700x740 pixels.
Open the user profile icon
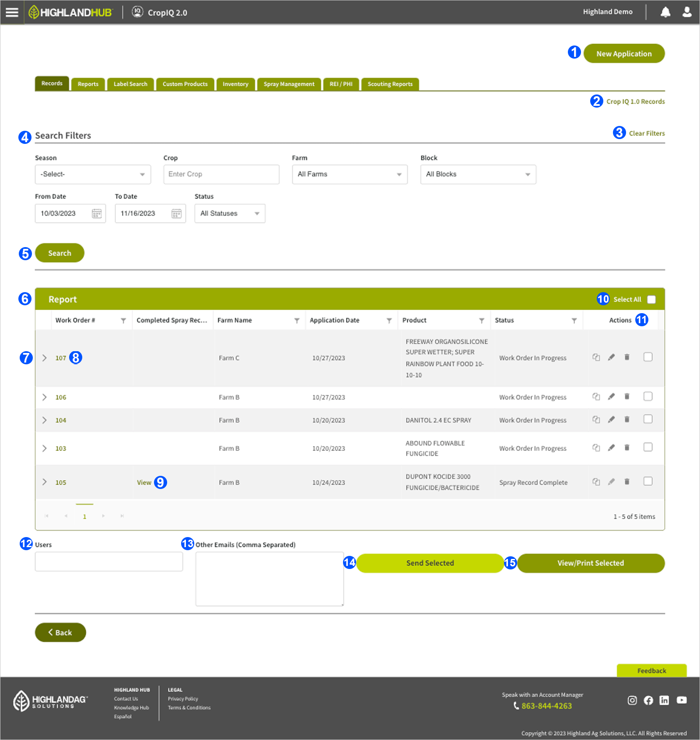point(687,12)
